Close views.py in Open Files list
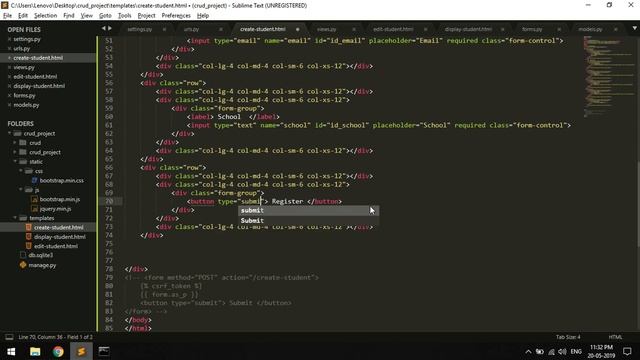This screenshot has height=360, width=640. coord(9,67)
